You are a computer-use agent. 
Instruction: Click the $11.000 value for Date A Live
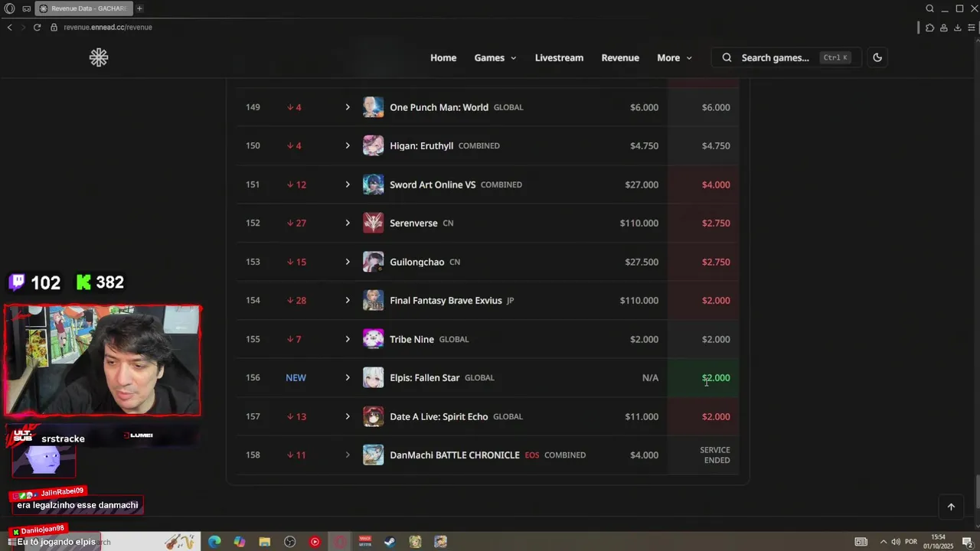point(642,416)
